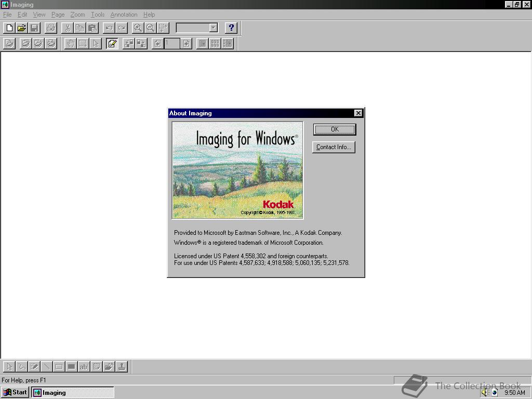Open the Page menu

coord(58,15)
